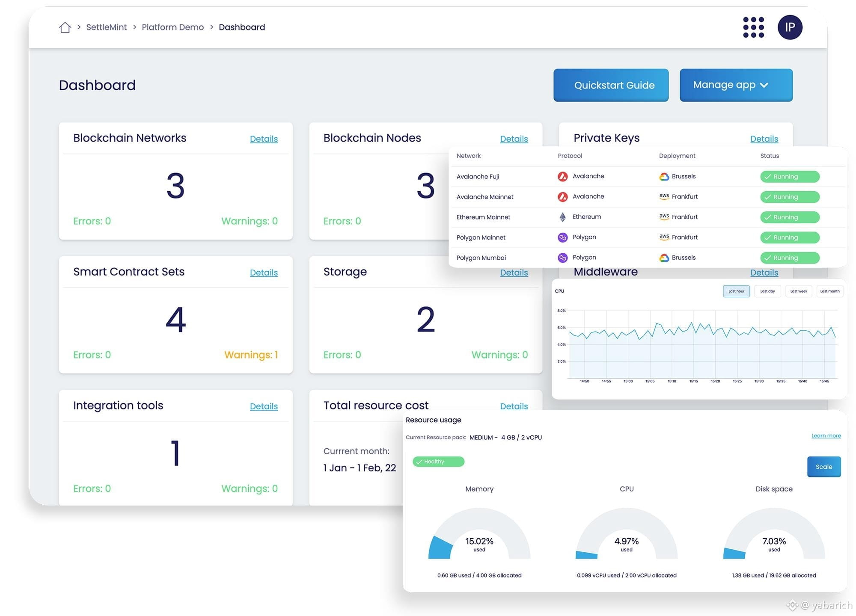Open the Quickstart Guide
This screenshot has height=616, width=856.
pyautogui.click(x=611, y=85)
